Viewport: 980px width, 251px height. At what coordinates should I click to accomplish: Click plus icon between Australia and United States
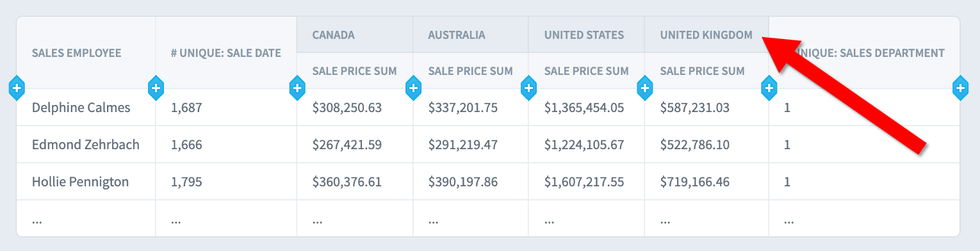pyautogui.click(x=528, y=88)
